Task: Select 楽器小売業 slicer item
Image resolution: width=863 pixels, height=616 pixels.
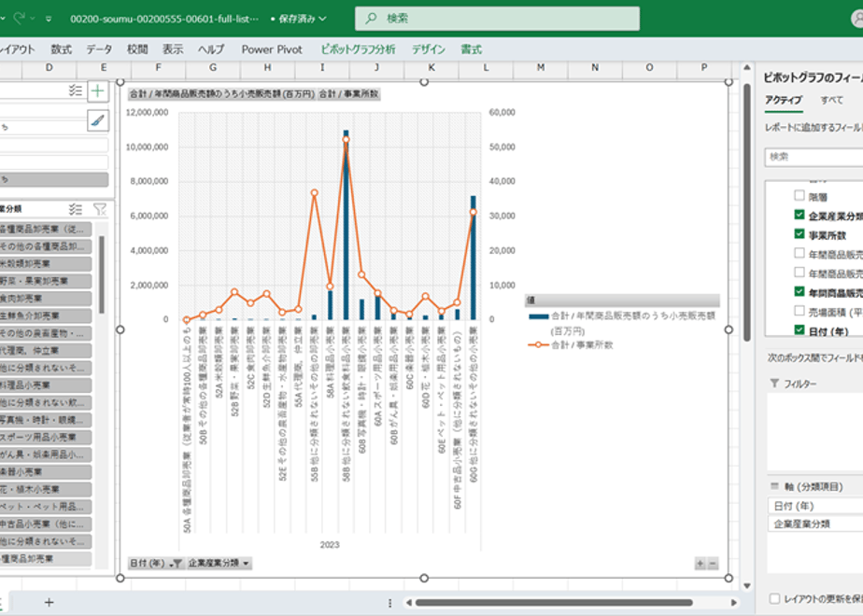Action: point(45,472)
